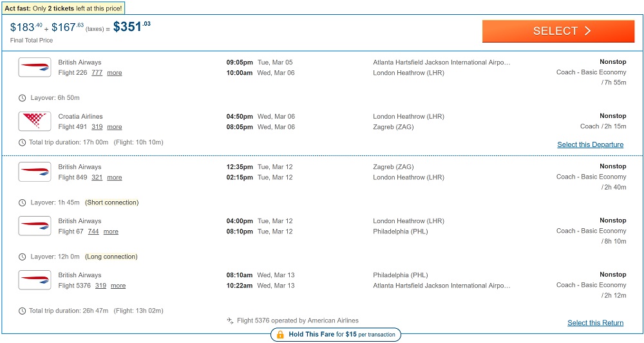Click the clock icon beside Layover 6h 50m

[x=23, y=98]
